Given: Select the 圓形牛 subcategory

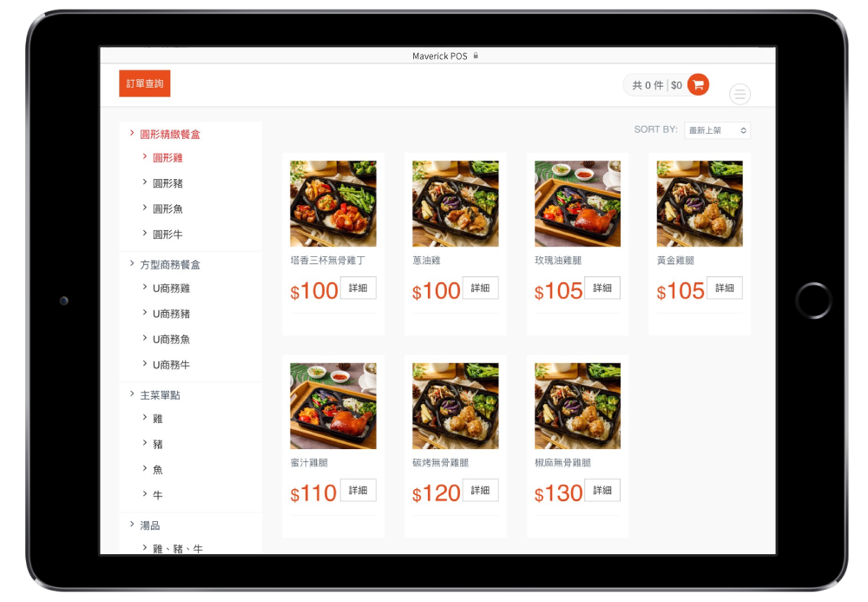Looking at the screenshot, I should [x=168, y=235].
